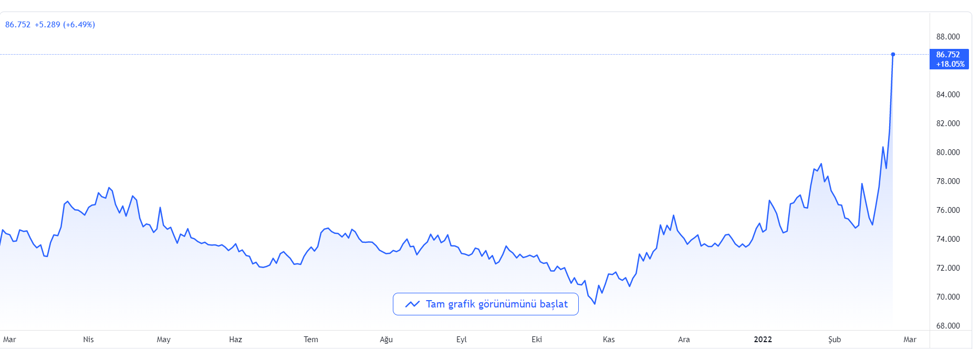Click the 80.000 value on the price axis
980x349 pixels.
coord(948,152)
